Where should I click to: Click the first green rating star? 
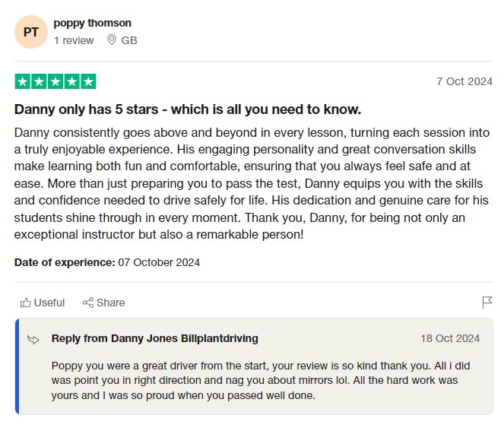click(x=23, y=81)
